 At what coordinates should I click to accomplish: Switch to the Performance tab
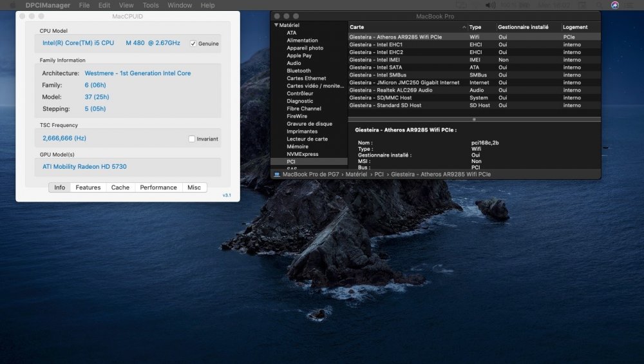point(158,187)
